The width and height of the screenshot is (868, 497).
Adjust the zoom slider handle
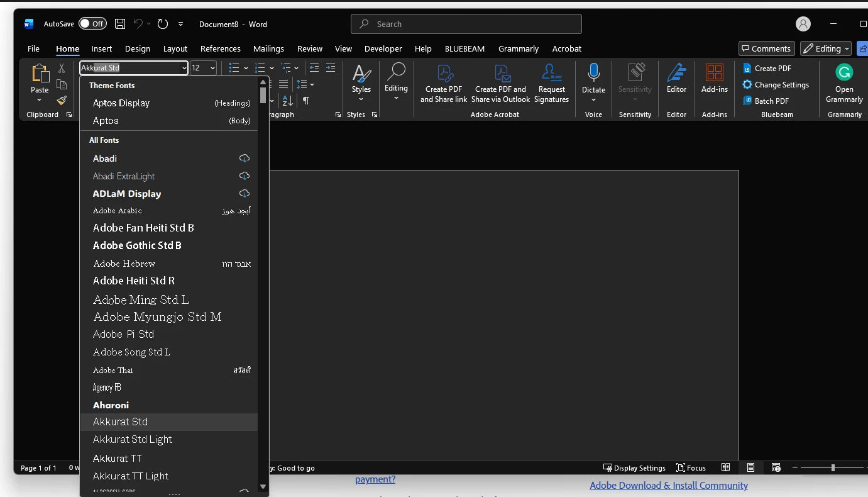[x=833, y=467]
